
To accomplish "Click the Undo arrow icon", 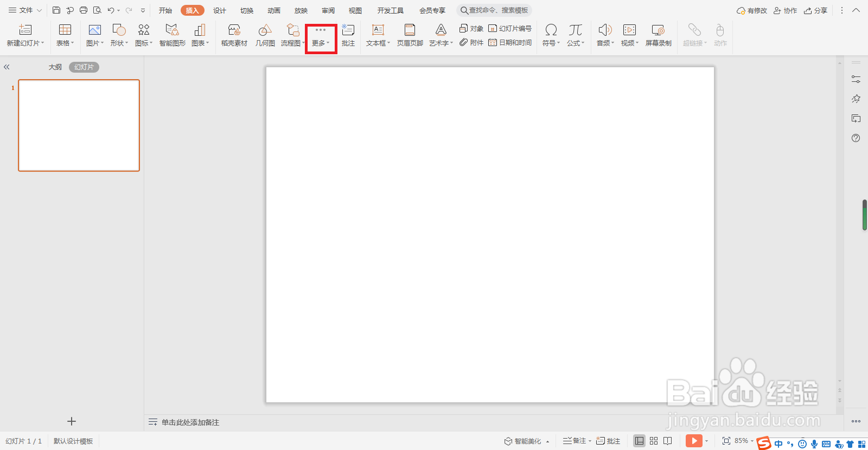I will tap(111, 10).
